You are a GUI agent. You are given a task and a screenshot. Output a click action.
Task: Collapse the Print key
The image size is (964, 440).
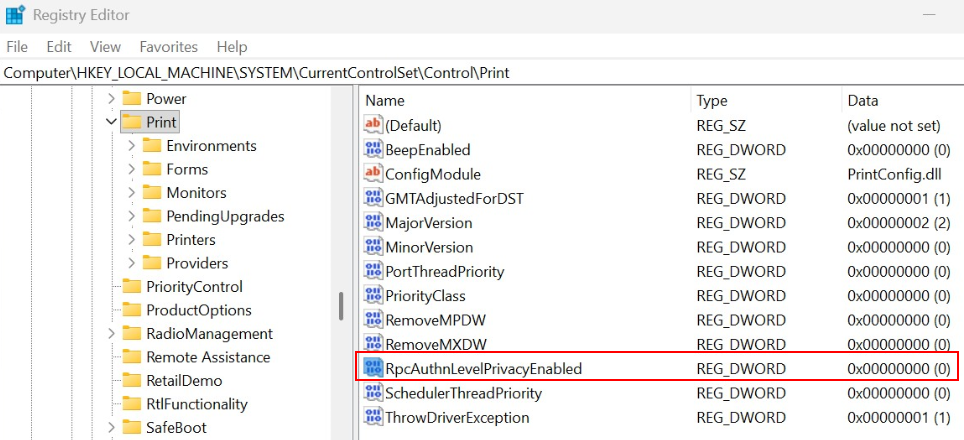pos(111,122)
